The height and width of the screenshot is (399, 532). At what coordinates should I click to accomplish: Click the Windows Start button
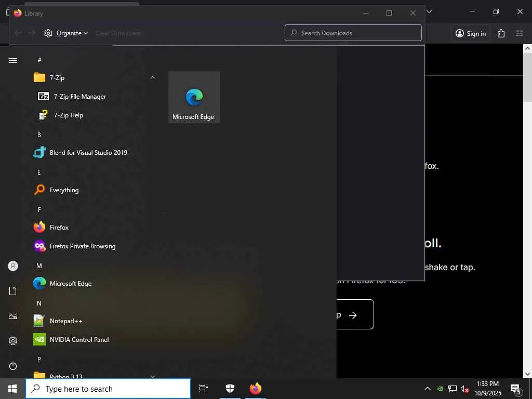click(12, 389)
